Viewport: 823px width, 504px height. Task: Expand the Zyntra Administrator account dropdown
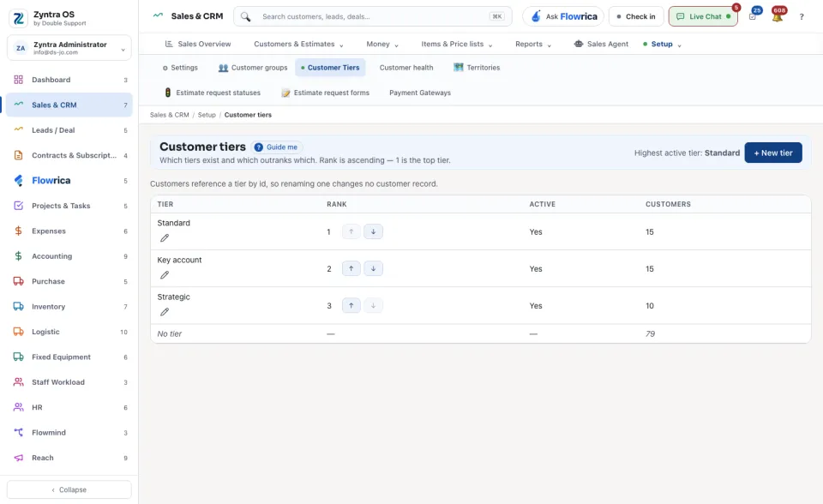click(x=69, y=48)
